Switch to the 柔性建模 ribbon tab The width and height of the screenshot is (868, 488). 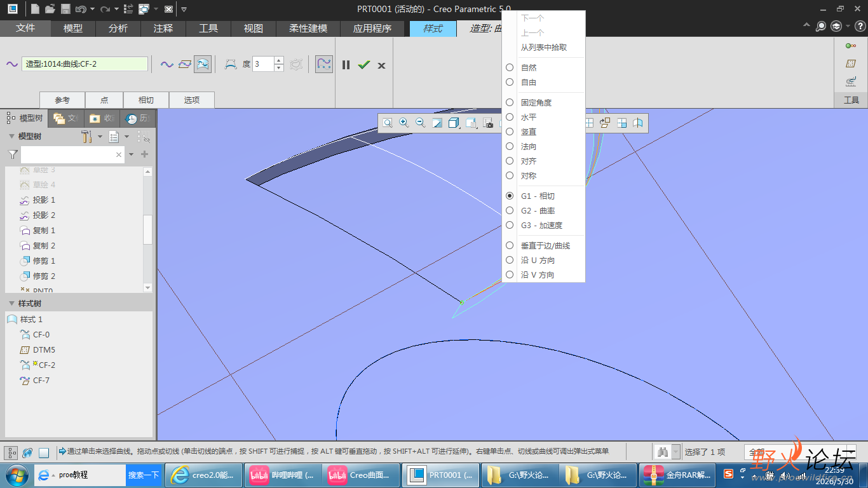coord(308,29)
